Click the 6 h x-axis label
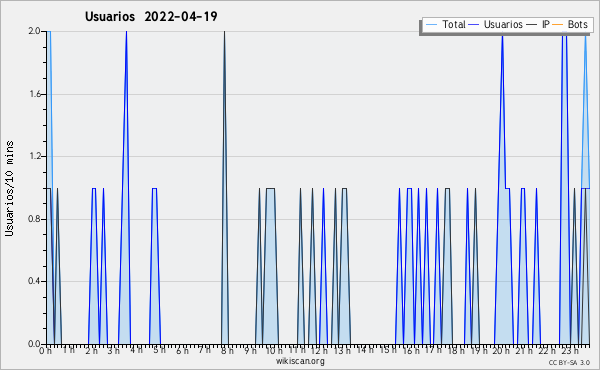The width and height of the screenshot is (600, 370). pos(182,351)
